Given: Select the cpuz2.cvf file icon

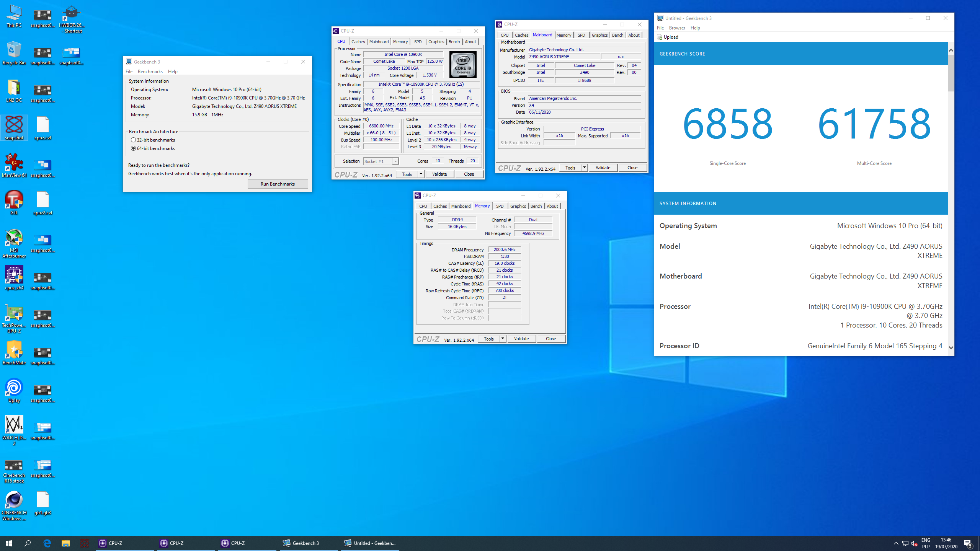Looking at the screenshot, I should (43, 203).
